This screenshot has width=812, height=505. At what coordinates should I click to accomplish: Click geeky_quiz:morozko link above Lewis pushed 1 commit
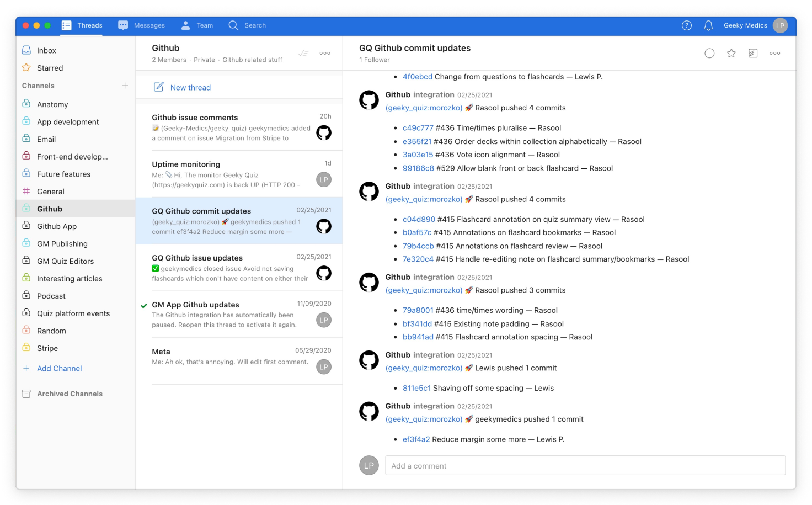[x=424, y=368]
